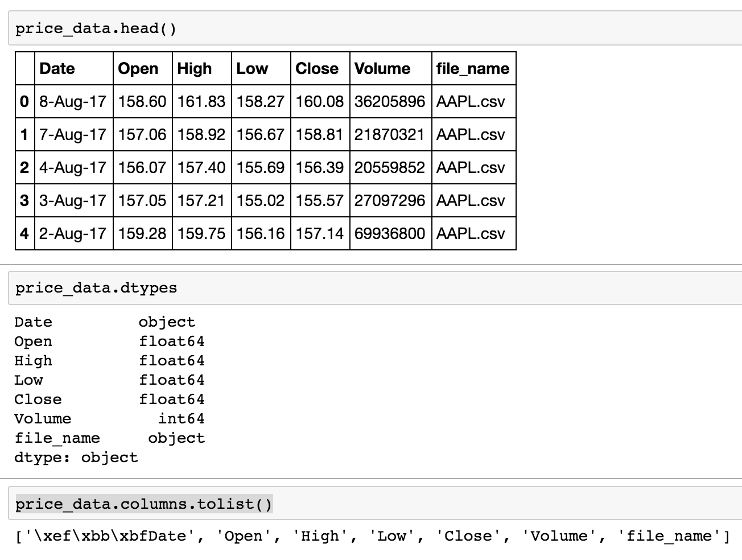This screenshot has width=742, height=560.
Task: Click the '\xef\xbb\xbfDate' entry in list output
Action: pos(106,536)
